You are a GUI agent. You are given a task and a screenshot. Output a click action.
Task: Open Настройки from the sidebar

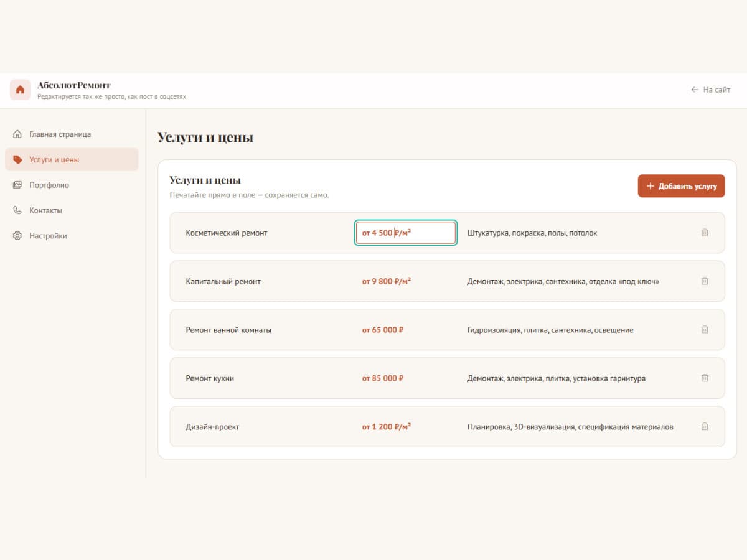coord(72,236)
